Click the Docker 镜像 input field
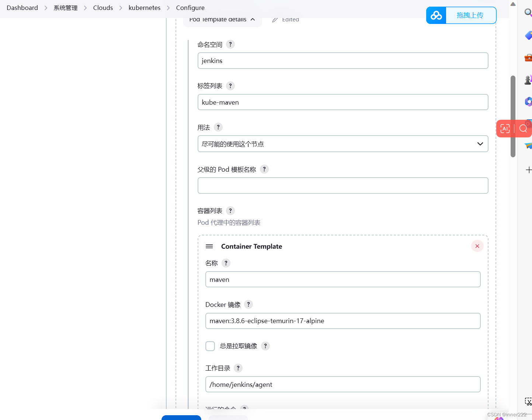 343,321
